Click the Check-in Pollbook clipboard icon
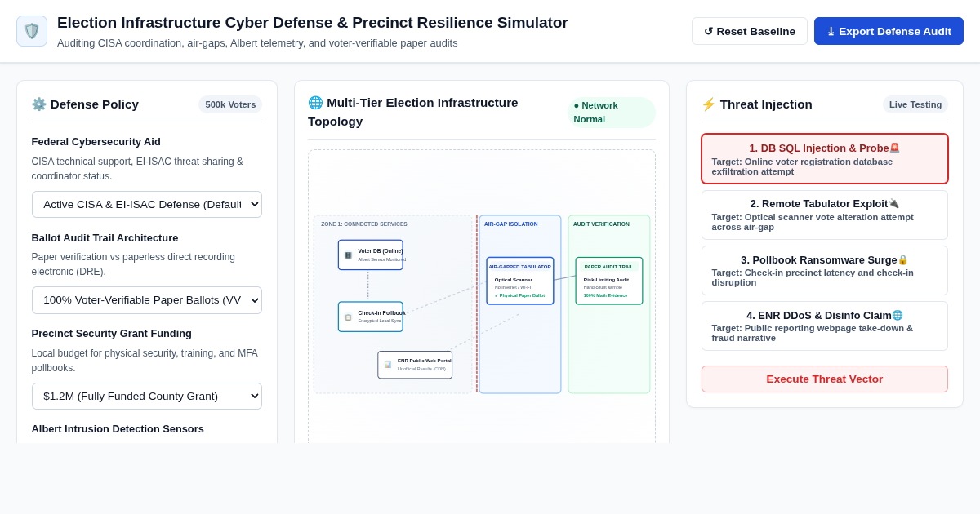Image resolution: width=980 pixels, height=514 pixels. [x=348, y=317]
